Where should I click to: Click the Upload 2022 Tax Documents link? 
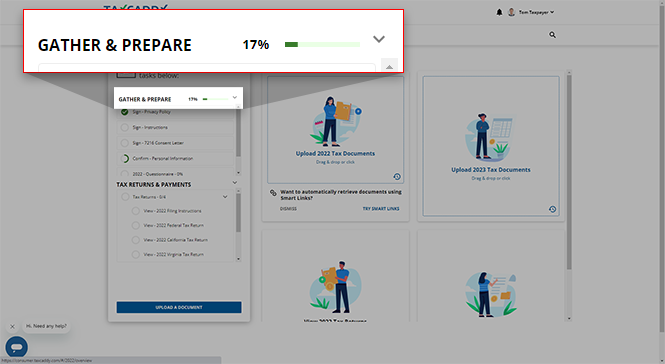coord(335,154)
